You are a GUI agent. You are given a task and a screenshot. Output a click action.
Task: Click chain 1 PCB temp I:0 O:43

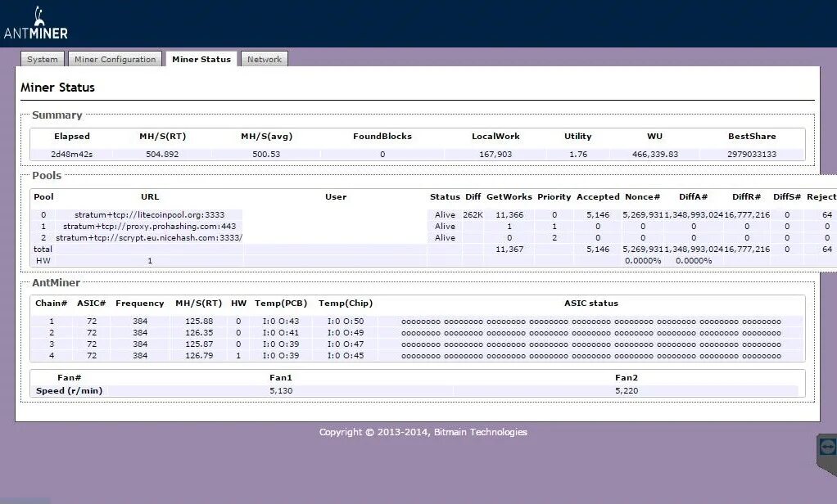click(281, 322)
